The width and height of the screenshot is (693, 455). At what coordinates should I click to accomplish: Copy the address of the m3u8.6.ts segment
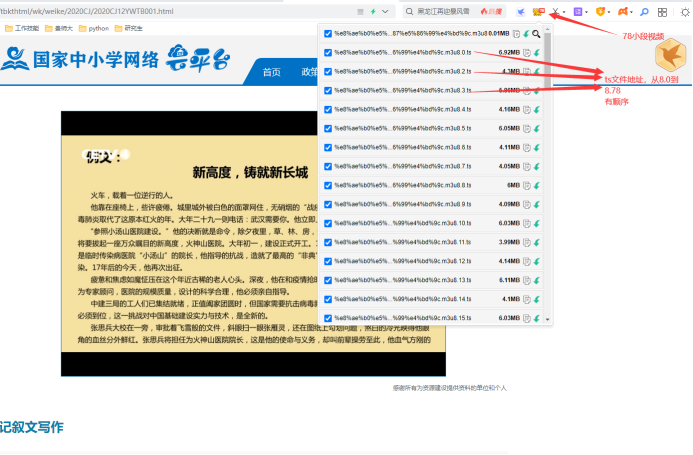click(x=527, y=148)
